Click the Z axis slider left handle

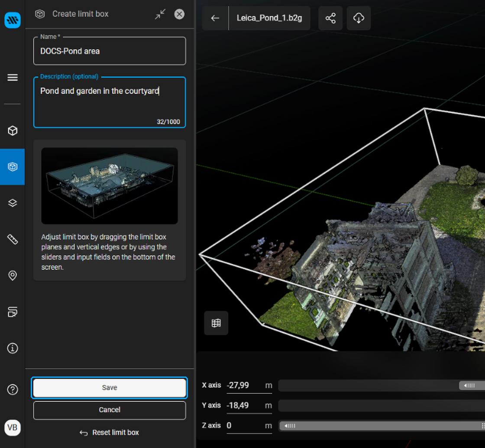[290, 426]
